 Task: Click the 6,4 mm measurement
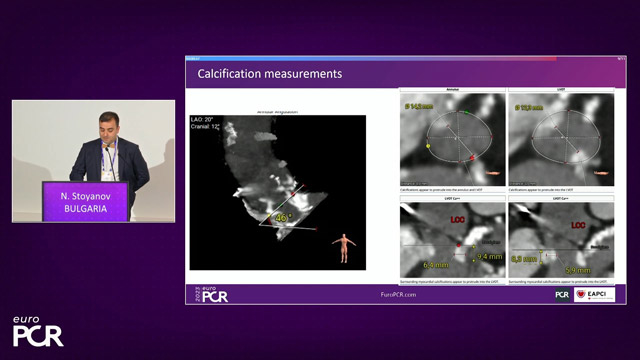click(436, 265)
